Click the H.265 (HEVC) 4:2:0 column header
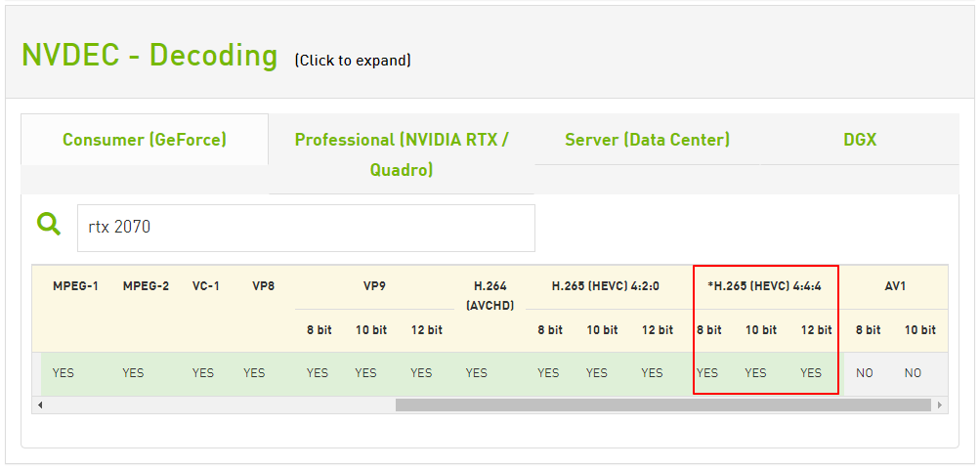 605,286
